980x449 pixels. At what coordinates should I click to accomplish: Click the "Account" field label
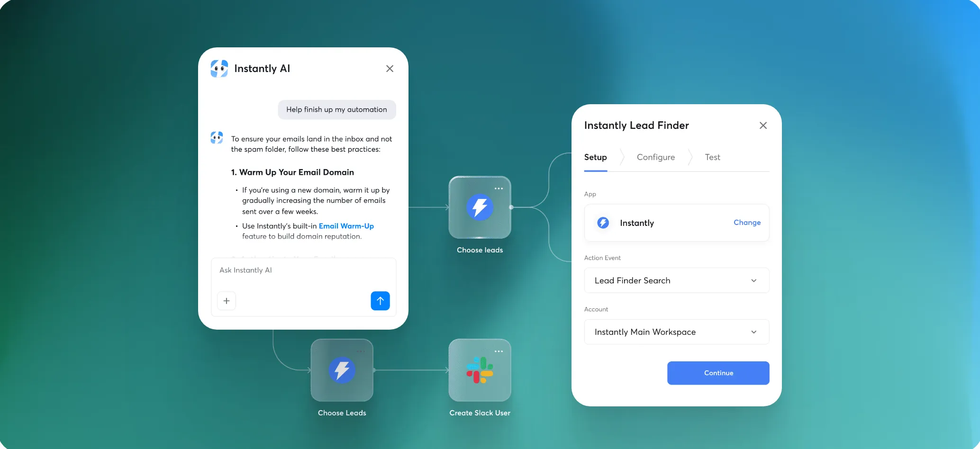pyautogui.click(x=596, y=309)
